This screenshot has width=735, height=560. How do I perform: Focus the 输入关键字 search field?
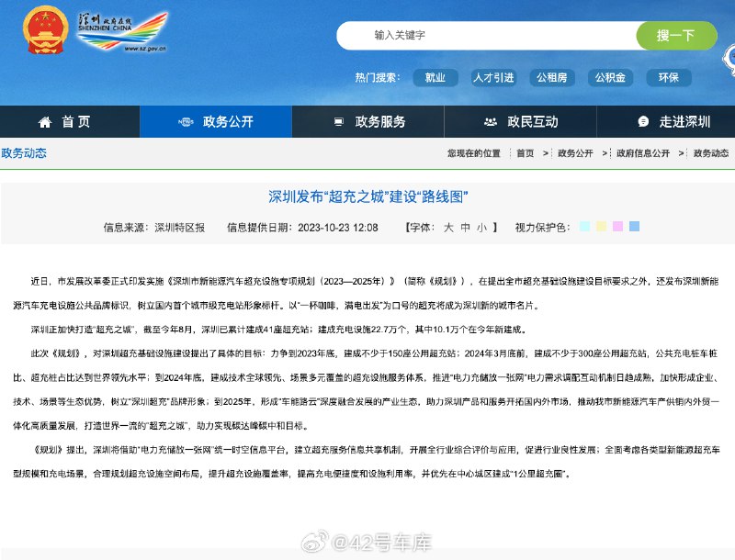pyautogui.click(x=486, y=35)
